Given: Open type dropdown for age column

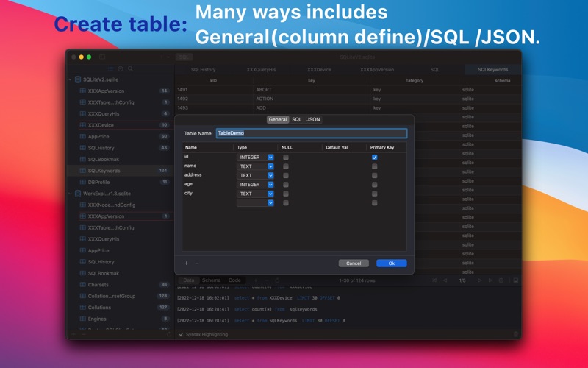Looking at the screenshot, I should [x=270, y=185].
